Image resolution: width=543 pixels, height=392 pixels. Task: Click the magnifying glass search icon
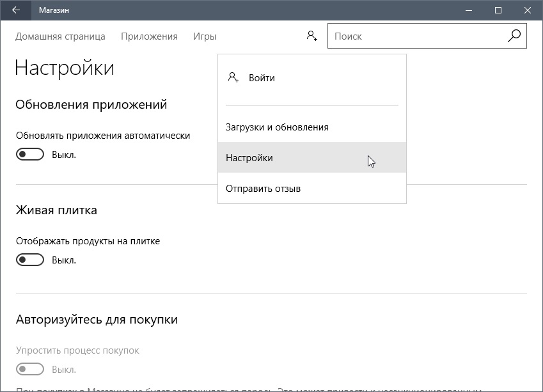514,36
